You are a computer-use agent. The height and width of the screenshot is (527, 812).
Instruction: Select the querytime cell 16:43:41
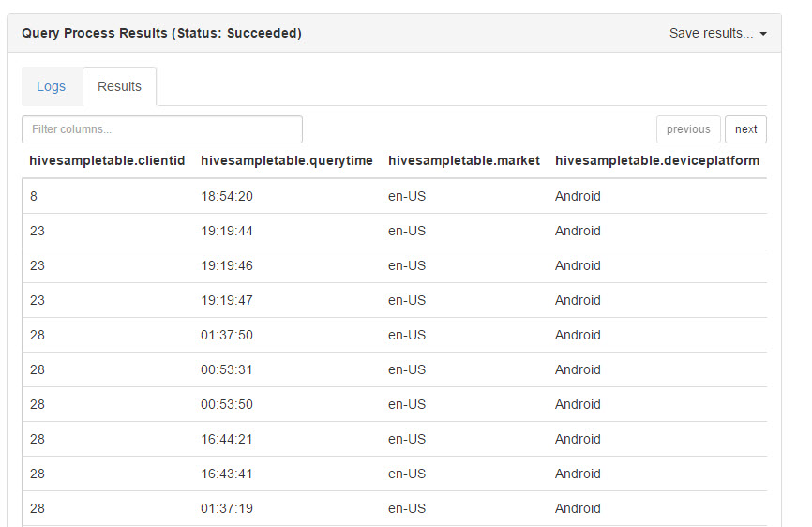227,474
